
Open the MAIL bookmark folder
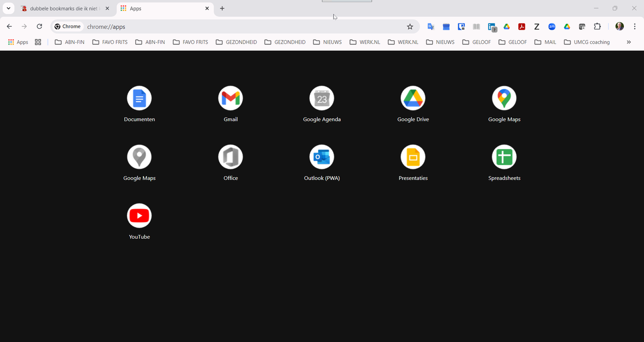[545, 42]
